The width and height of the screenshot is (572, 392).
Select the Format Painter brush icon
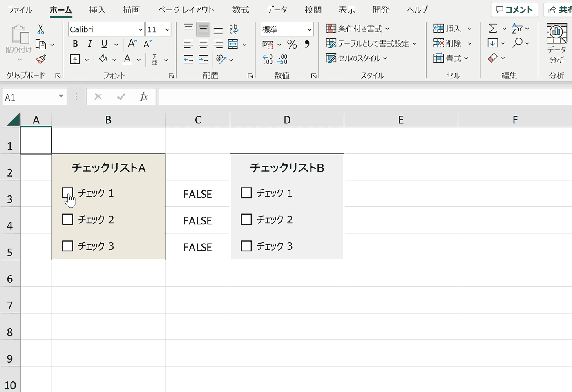tap(40, 60)
